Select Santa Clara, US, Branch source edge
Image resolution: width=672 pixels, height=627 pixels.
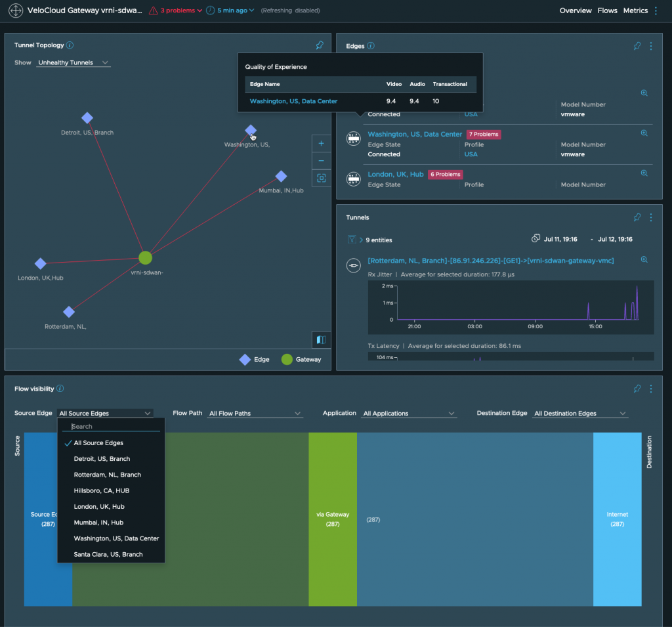(111, 554)
